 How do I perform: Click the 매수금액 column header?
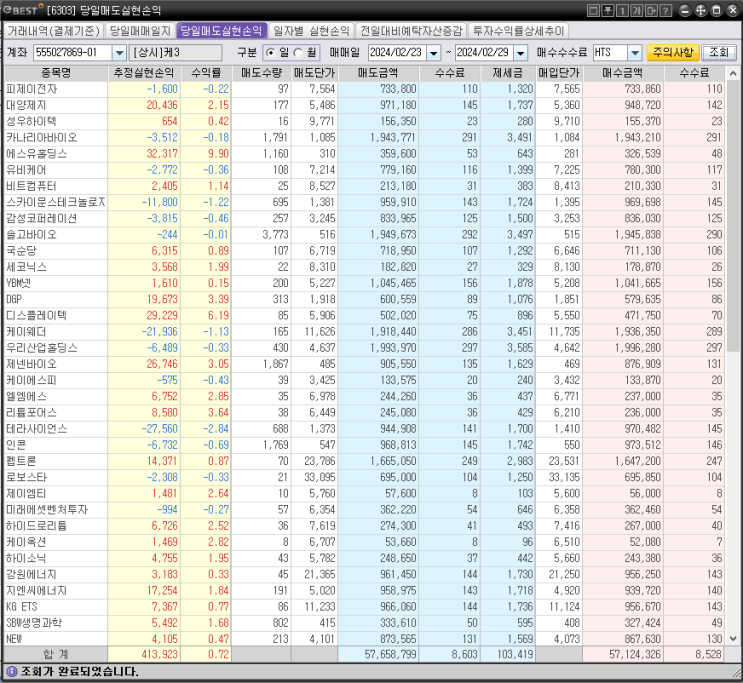pos(623,73)
